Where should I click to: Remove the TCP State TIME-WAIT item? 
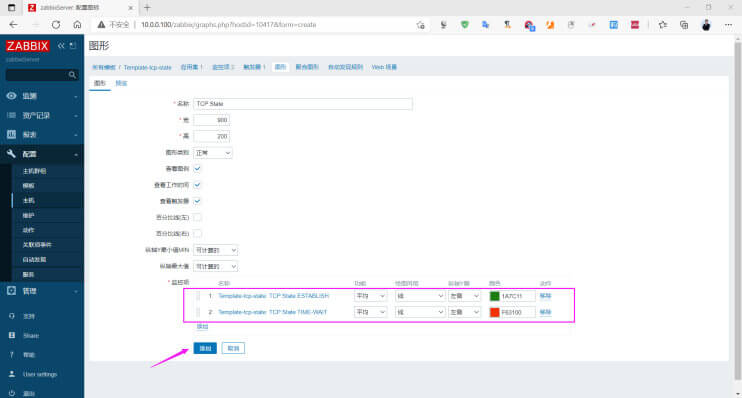[x=545, y=312]
